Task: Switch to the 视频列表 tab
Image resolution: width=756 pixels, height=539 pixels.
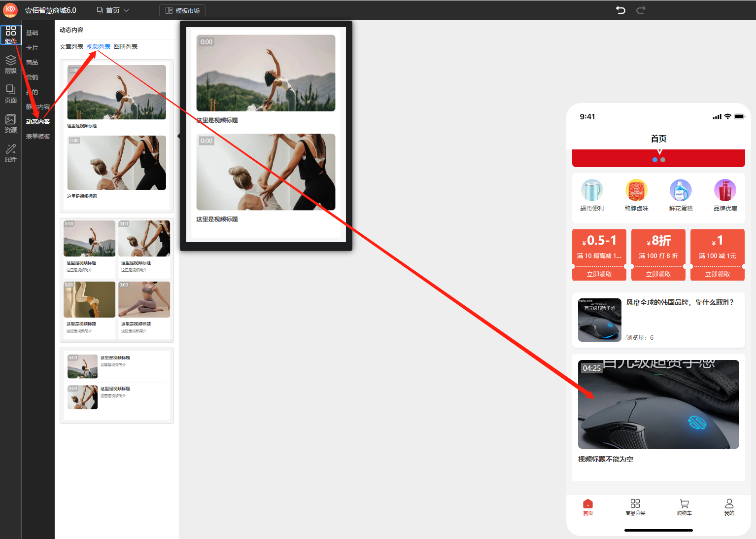Action: (99, 47)
